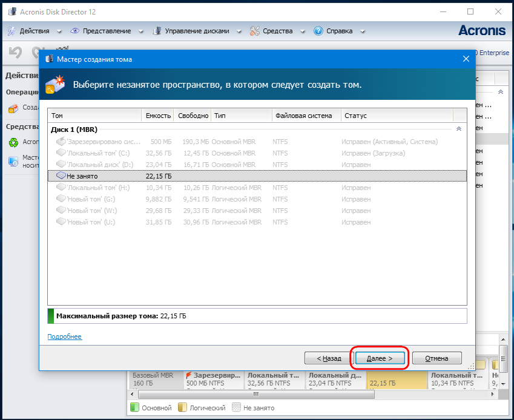Click the blue question mark Справка icon

[318, 31]
